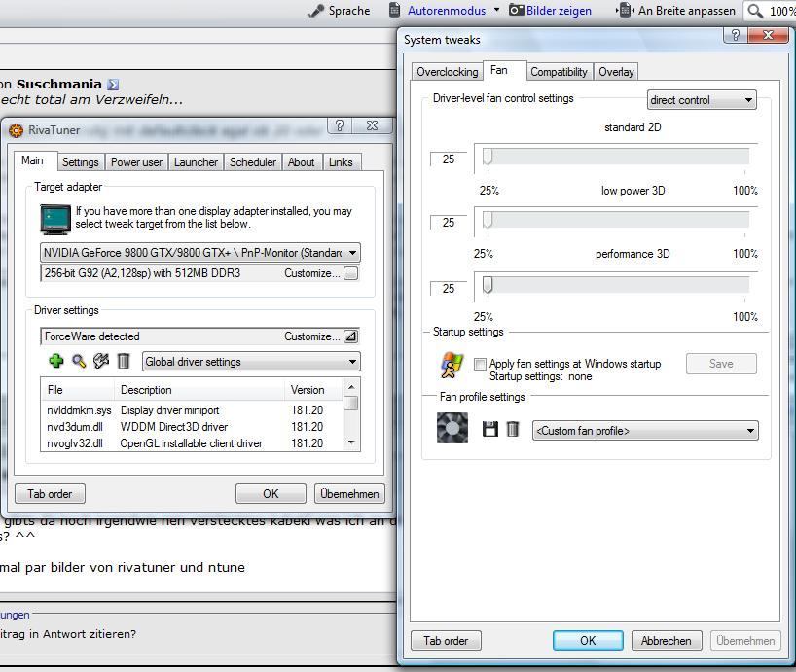Image resolution: width=796 pixels, height=672 pixels.
Task: Open the About tab in RivaTuner
Action: pyautogui.click(x=302, y=162)
